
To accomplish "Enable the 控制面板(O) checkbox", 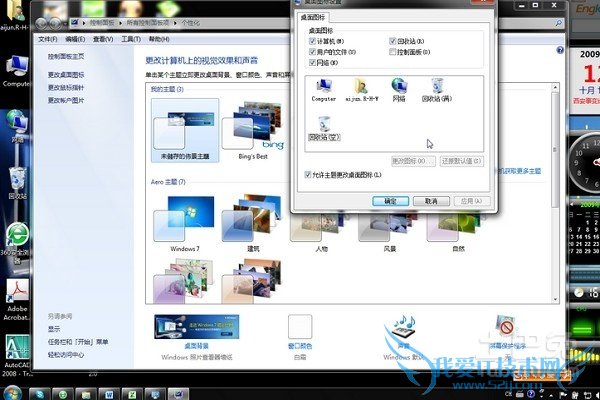I will point(392,52).
